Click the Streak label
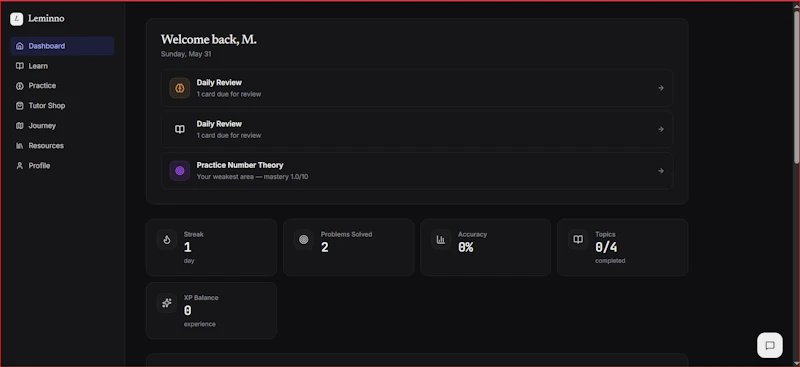Screen dimensions: 800x367 click(194, 234)
